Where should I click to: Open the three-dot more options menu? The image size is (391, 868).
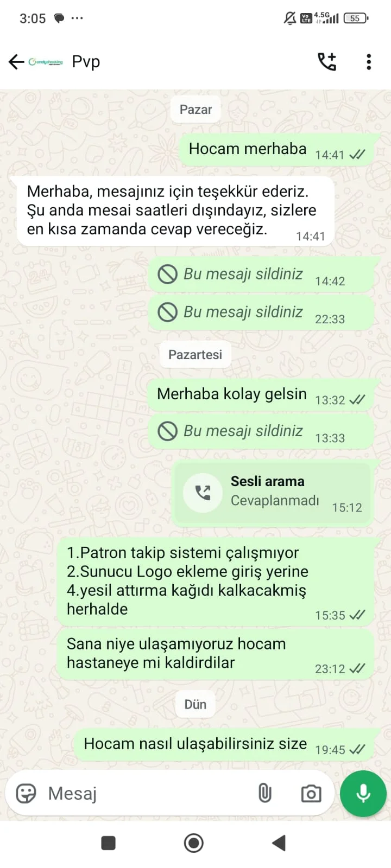pos(369,62)
